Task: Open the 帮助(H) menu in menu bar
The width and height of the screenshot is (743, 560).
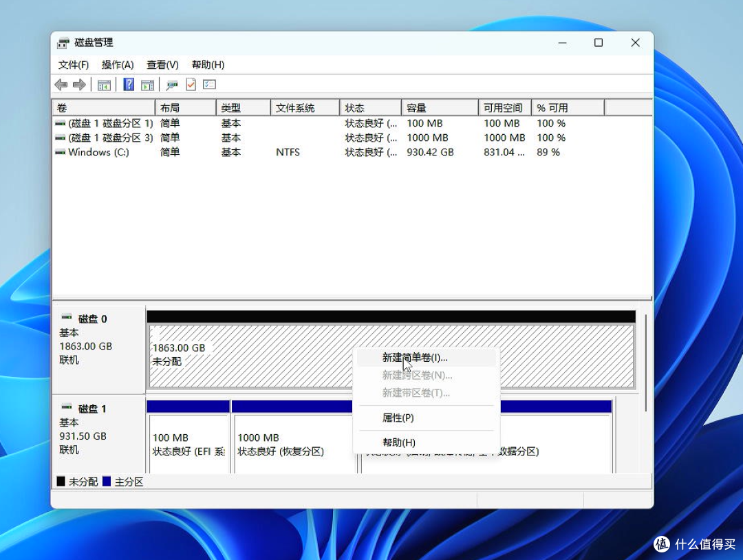Action: pyautogui.click(x=208, y=65)
